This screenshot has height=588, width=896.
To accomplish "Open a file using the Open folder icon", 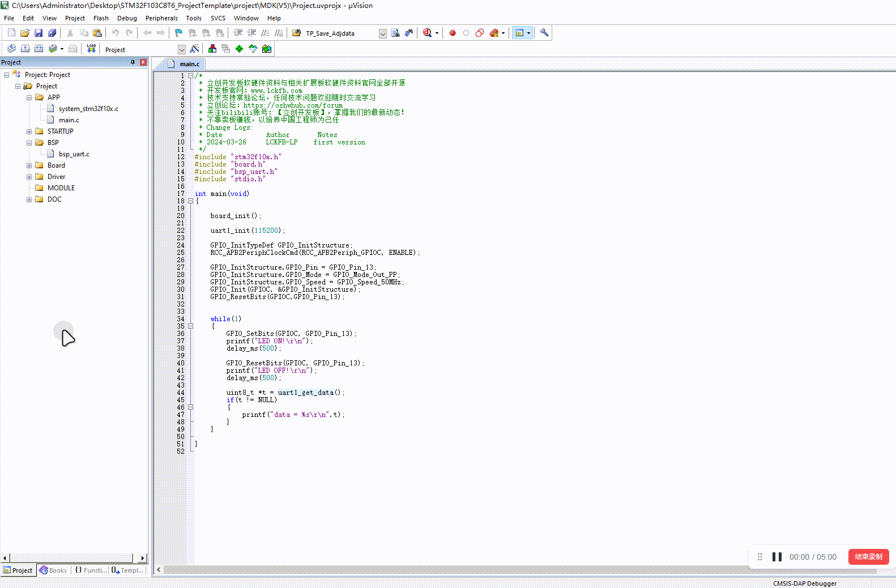I will click(25, 33).
